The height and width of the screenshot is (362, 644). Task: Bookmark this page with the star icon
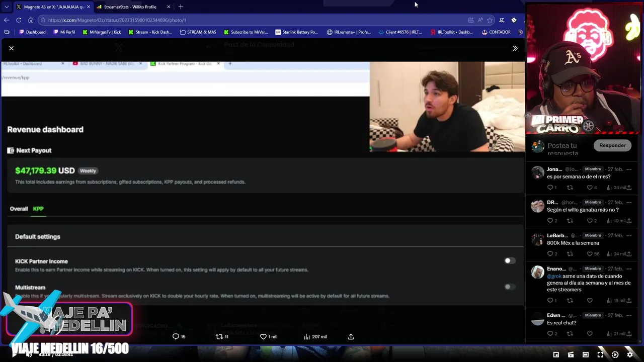pyautogui.click(x=490, y=20)
